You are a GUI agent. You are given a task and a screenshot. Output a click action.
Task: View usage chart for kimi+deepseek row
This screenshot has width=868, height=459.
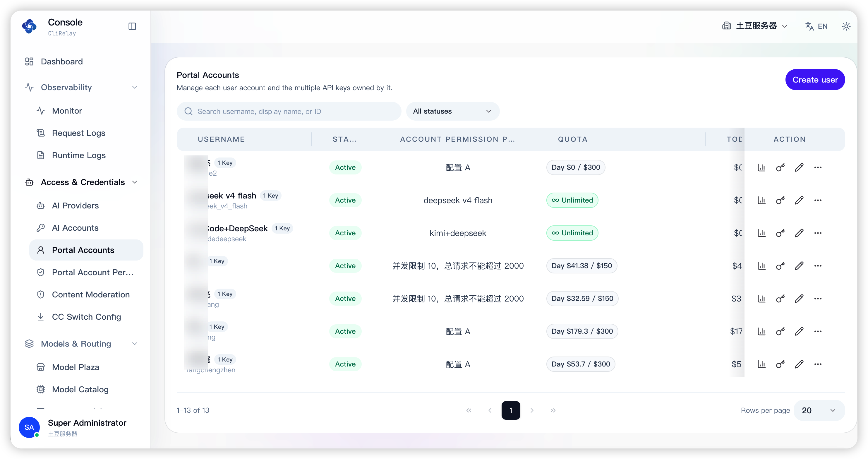761,233
